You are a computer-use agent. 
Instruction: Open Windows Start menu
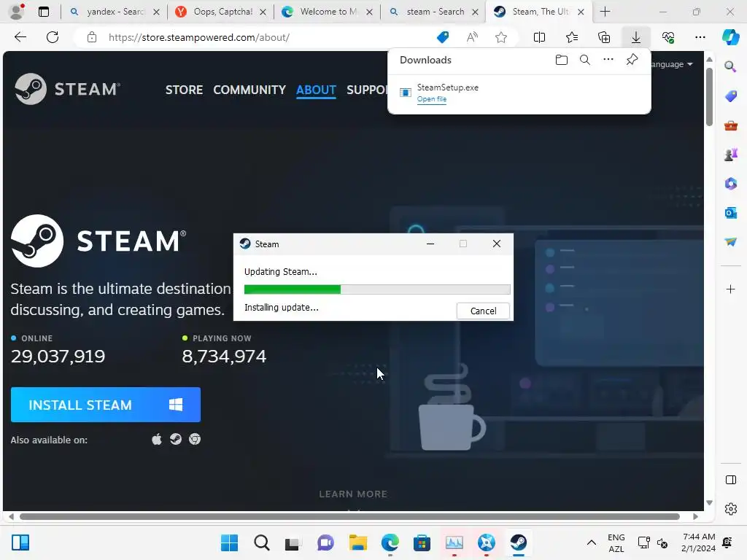229,542
